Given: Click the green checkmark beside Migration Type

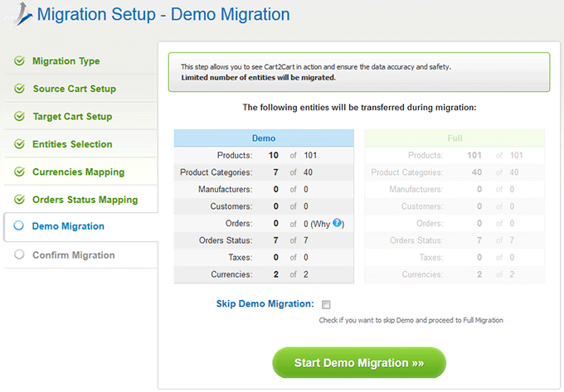Looking at the screenshot, I should (19, 60).
